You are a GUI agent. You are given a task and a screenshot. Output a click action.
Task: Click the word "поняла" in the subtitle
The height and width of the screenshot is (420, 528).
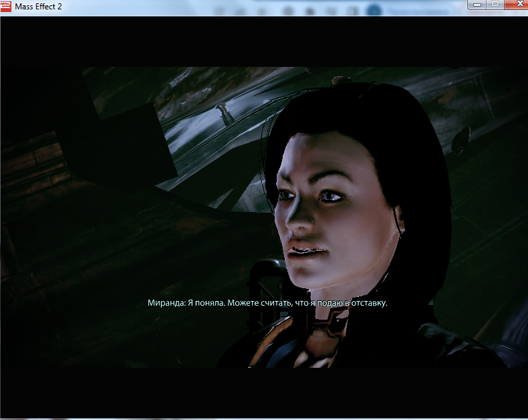(x=207, y=303)
